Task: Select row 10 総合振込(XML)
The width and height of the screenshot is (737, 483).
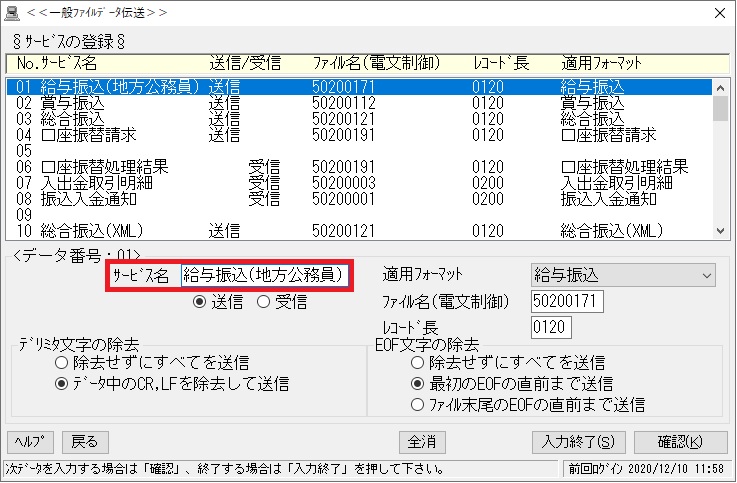Action: tap(359, 231)
